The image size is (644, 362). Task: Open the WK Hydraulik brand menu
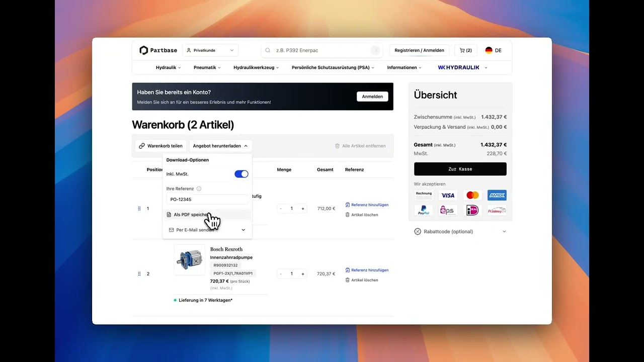[x=462, y=67]
